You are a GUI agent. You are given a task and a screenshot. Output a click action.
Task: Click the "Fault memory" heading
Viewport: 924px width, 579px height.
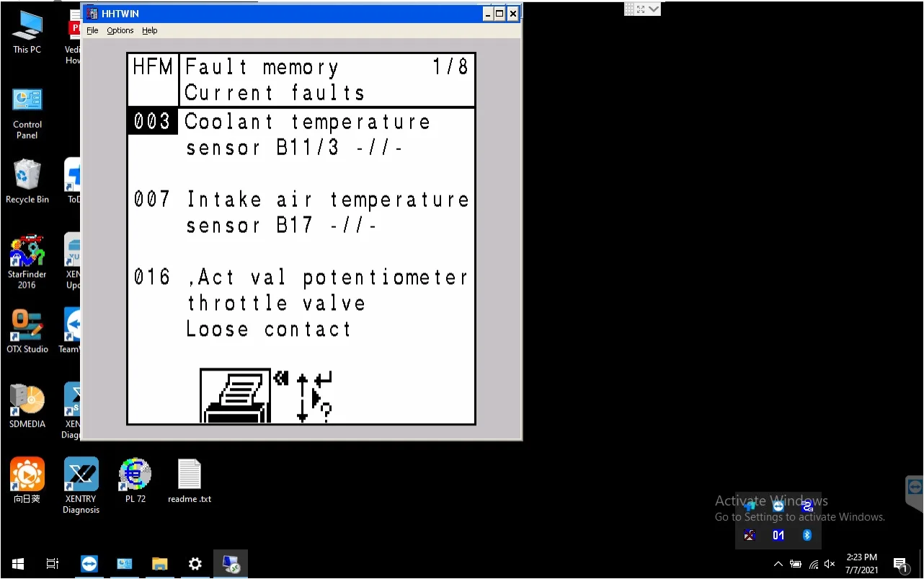(262, 68)
